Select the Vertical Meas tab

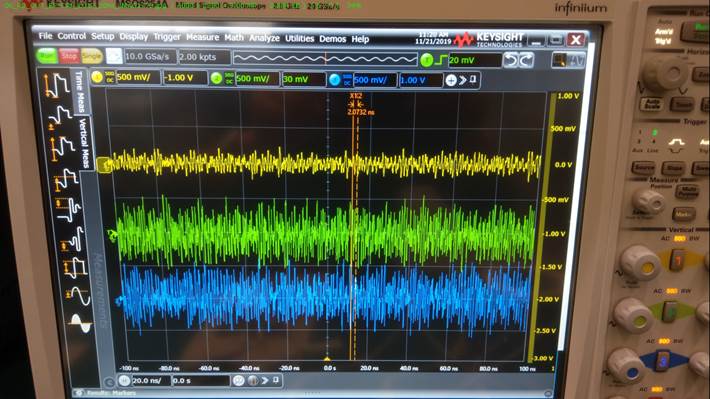click(x=84, y=144)
